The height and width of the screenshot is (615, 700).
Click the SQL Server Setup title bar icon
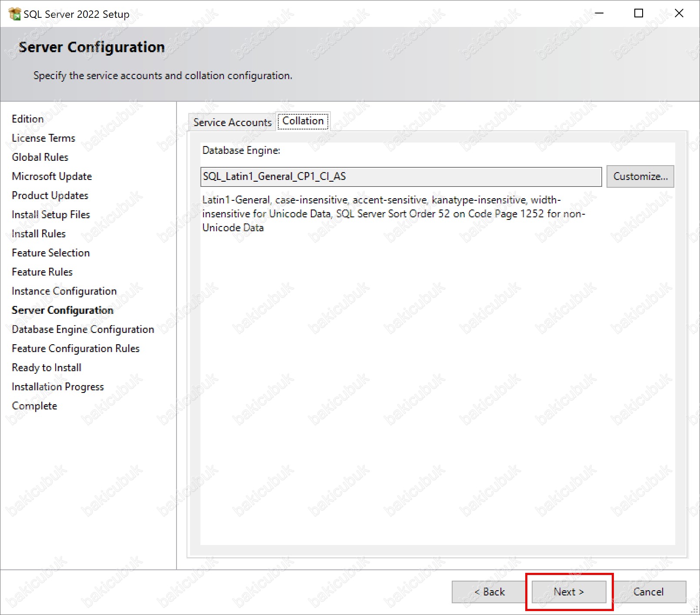[x=15, y=14]
